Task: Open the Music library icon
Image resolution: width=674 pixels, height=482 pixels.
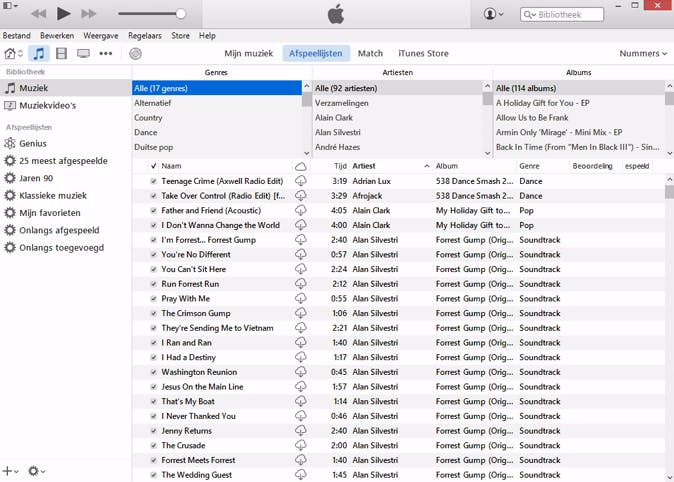Action: (x=39, y=54)
